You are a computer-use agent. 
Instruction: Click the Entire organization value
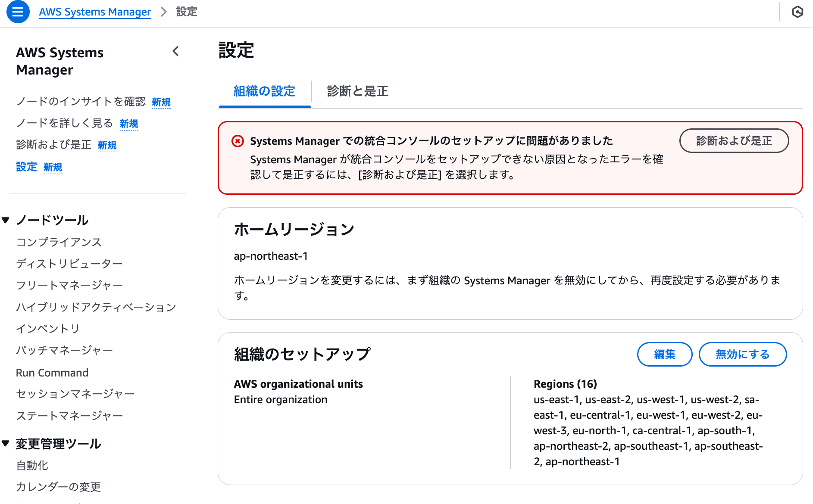pyautogui.click(x=281, y=399)
